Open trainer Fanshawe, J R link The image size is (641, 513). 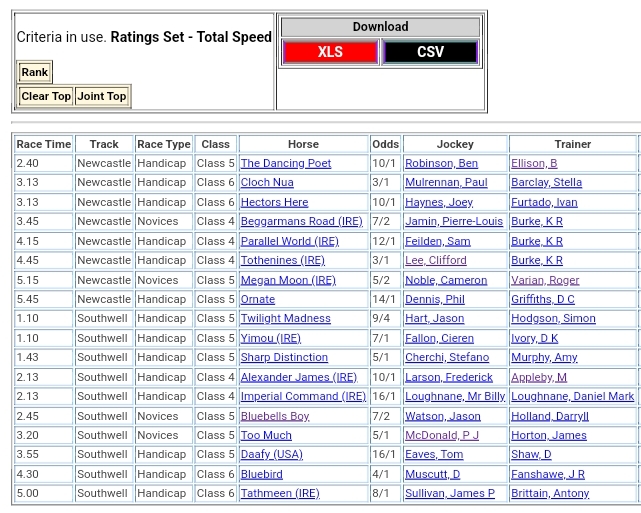(548, 474)
